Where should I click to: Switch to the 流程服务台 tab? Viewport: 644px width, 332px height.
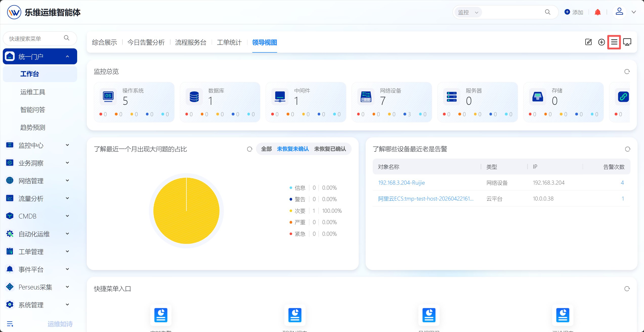pos(191,42)
